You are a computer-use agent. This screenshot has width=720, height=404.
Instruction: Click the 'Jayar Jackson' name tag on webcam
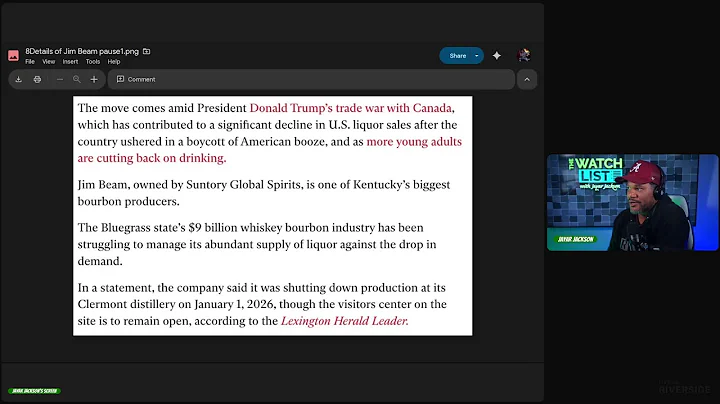pos(576,239)
